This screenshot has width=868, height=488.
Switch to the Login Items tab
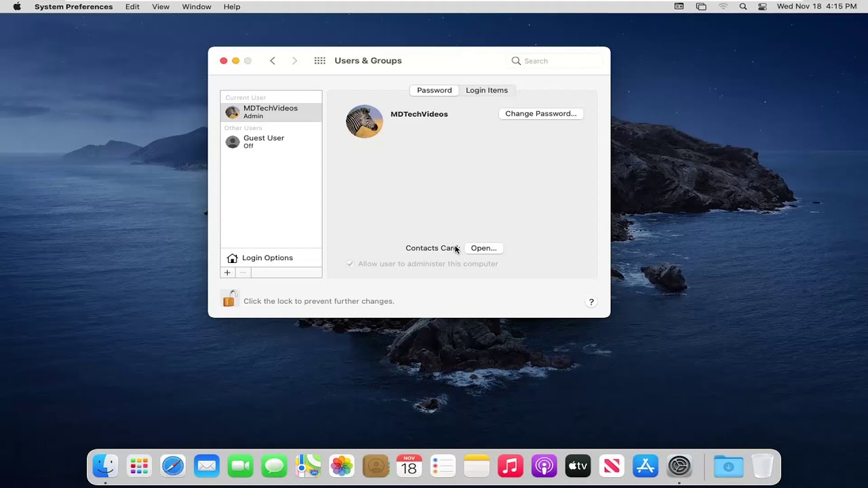pyautogui.click(x=487, y=90)
